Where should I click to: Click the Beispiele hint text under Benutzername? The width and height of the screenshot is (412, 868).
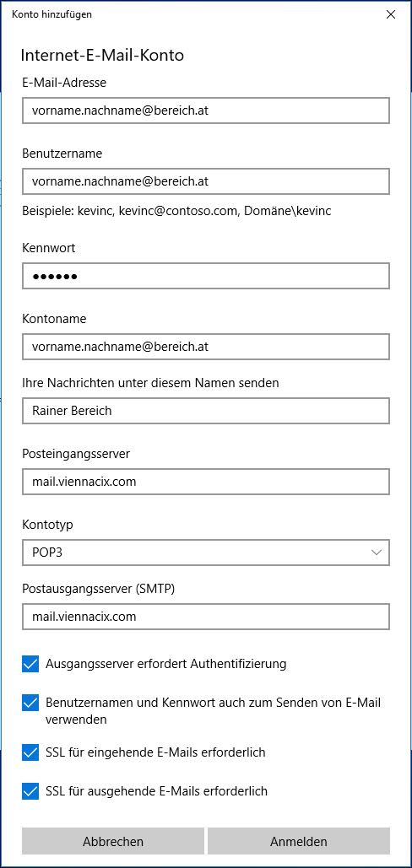[176, 211]
